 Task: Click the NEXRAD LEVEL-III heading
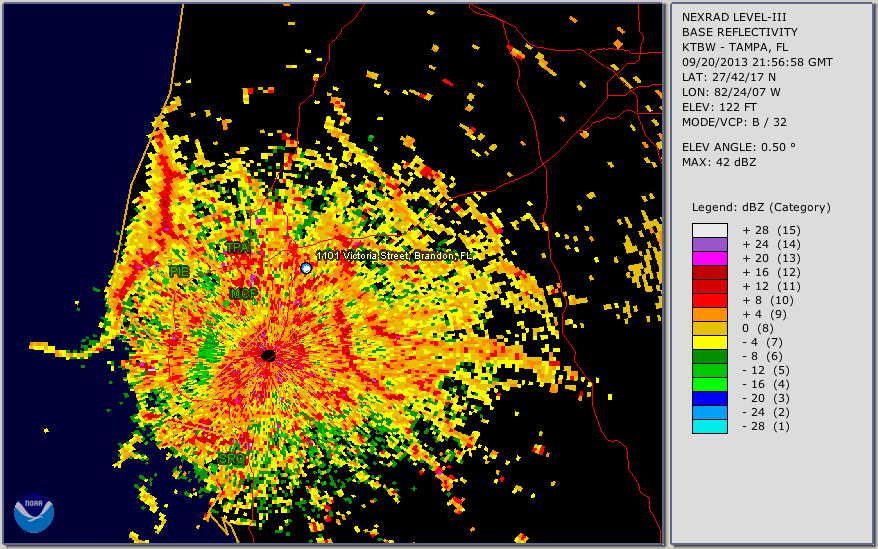click(734, 17)
